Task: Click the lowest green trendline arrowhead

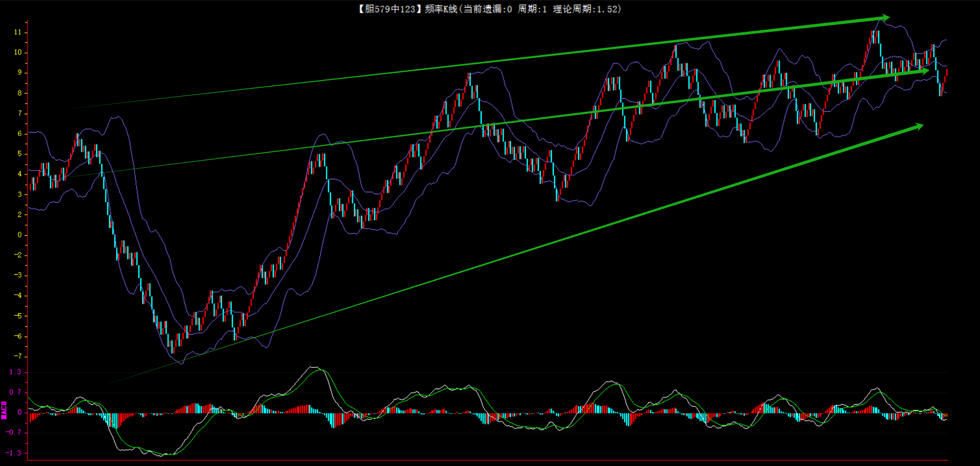Action: (917, 126)
